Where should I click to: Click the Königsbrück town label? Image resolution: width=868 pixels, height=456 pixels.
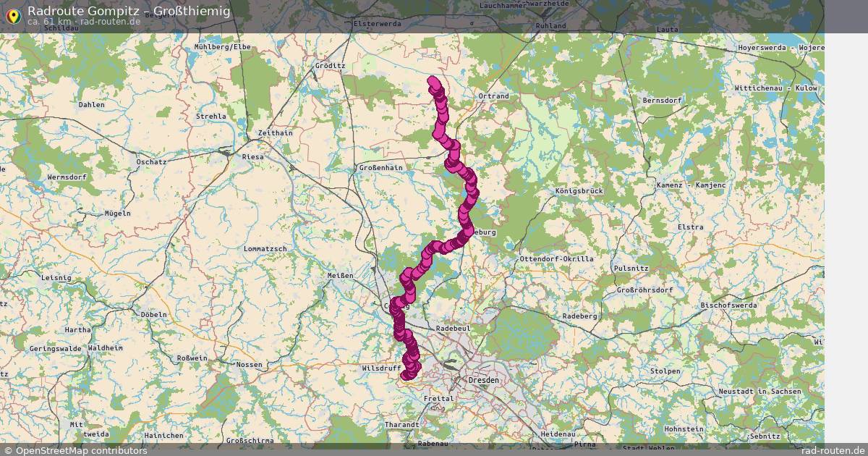[x=579, y=190]
